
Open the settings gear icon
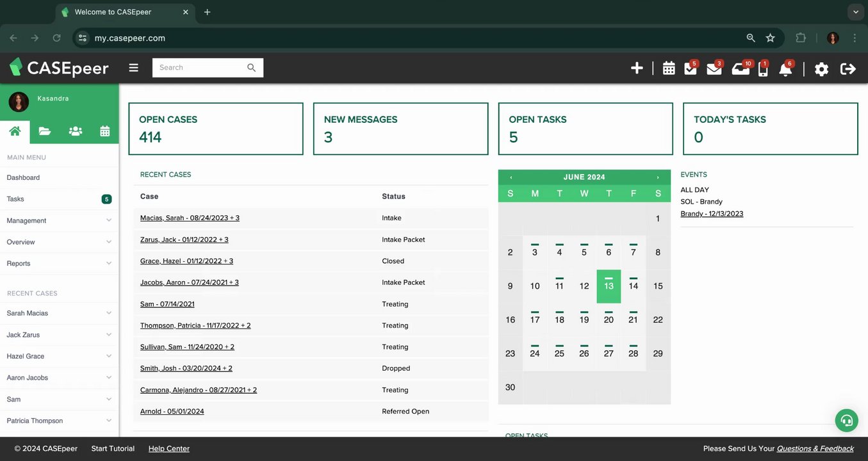click(x=821, y=69)
